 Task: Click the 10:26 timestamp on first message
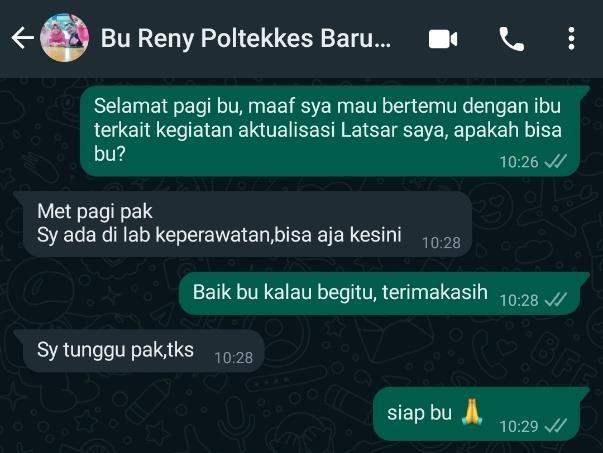click(x=519, y=162)
